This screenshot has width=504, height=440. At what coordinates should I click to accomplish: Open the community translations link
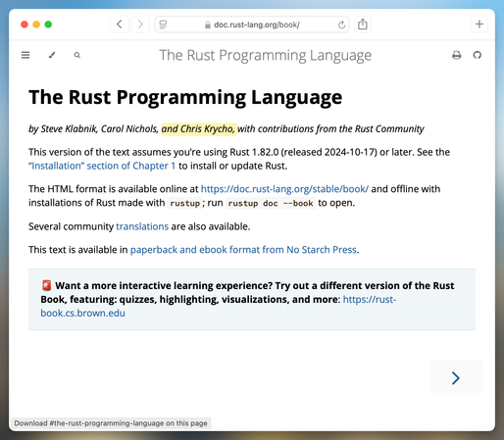click(142, 226)
